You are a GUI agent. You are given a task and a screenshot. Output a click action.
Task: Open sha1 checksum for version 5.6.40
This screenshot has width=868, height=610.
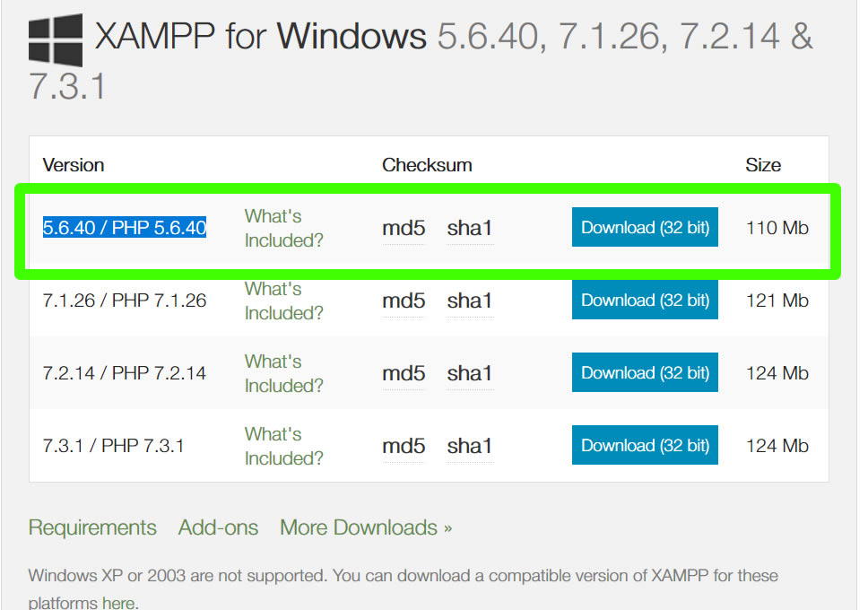(x=470, y=229)
